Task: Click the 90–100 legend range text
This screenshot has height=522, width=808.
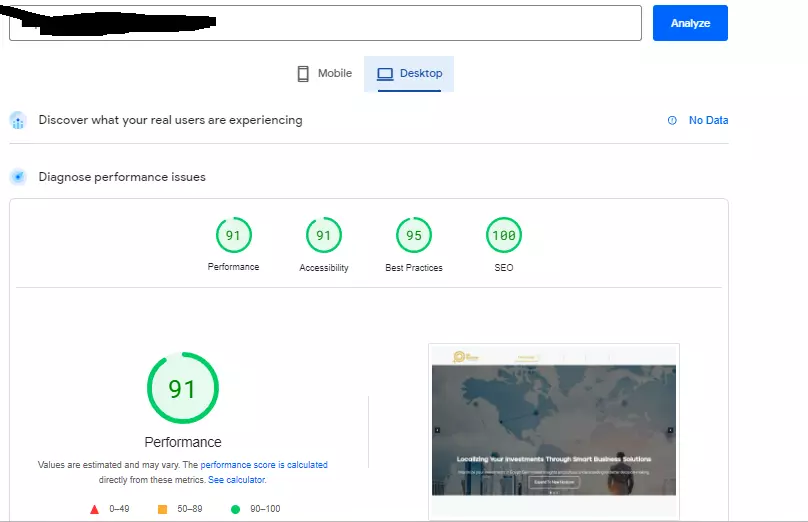Action: (265, 509)
